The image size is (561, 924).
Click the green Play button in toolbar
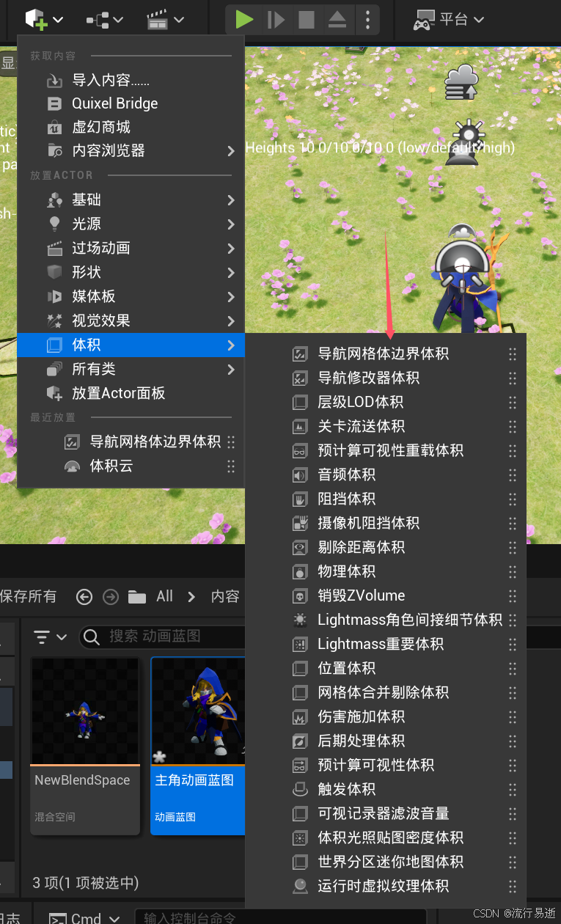[244, 19]
